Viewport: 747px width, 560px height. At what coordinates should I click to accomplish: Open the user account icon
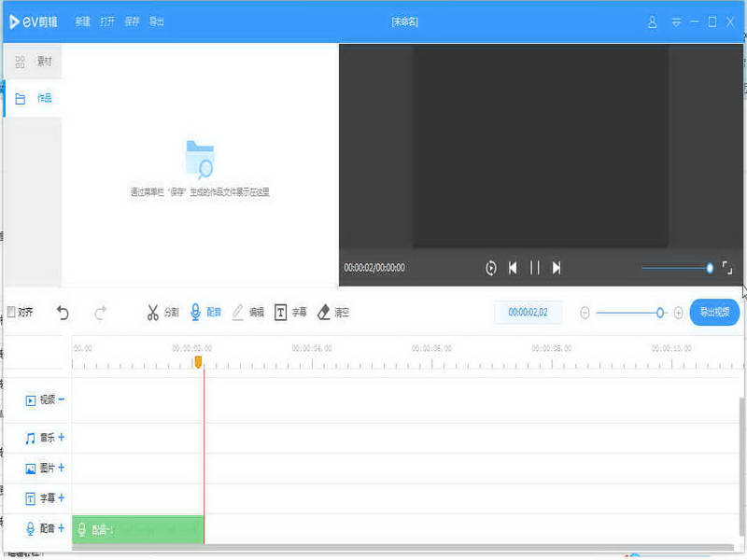652,21
